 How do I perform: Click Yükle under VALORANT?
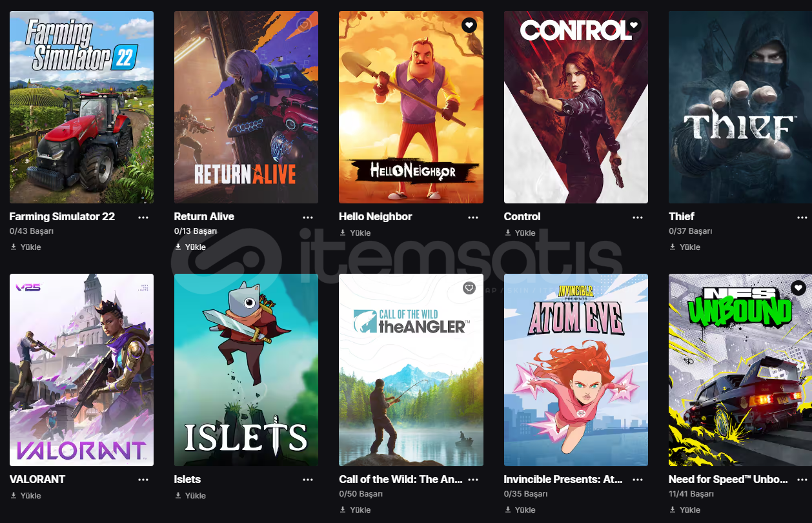(30, 495)
